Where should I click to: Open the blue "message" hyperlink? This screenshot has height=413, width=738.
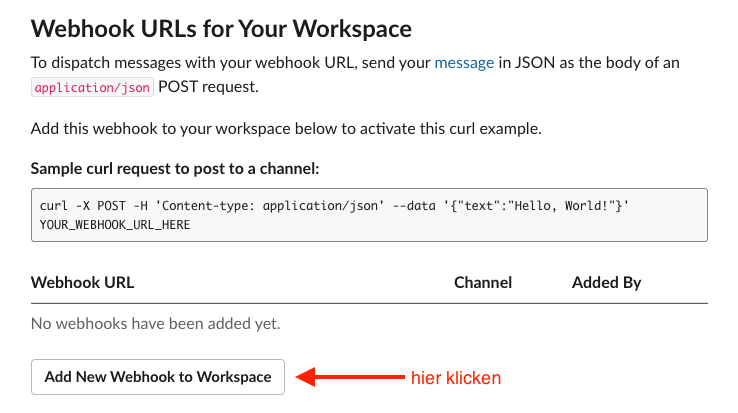pos(463,62)
